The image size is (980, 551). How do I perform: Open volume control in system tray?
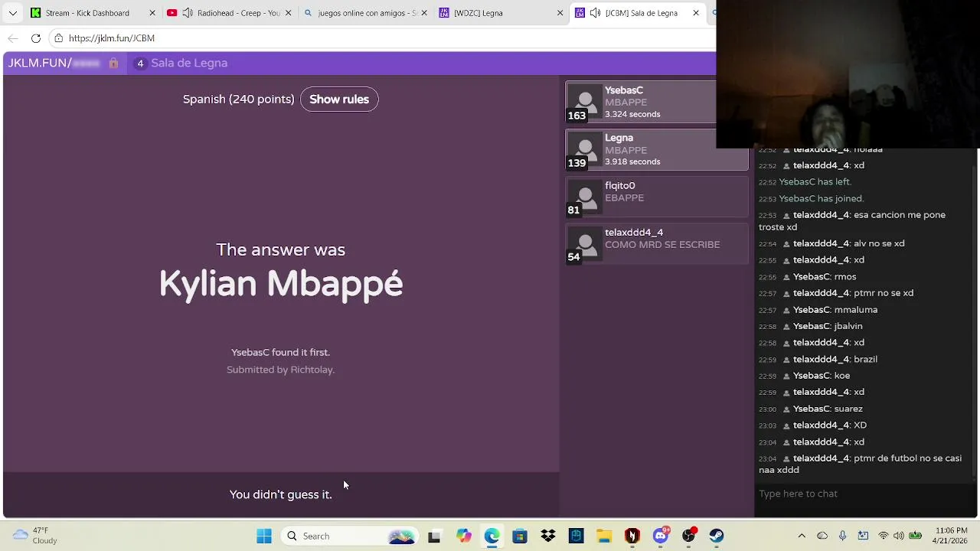click(899, 536)
